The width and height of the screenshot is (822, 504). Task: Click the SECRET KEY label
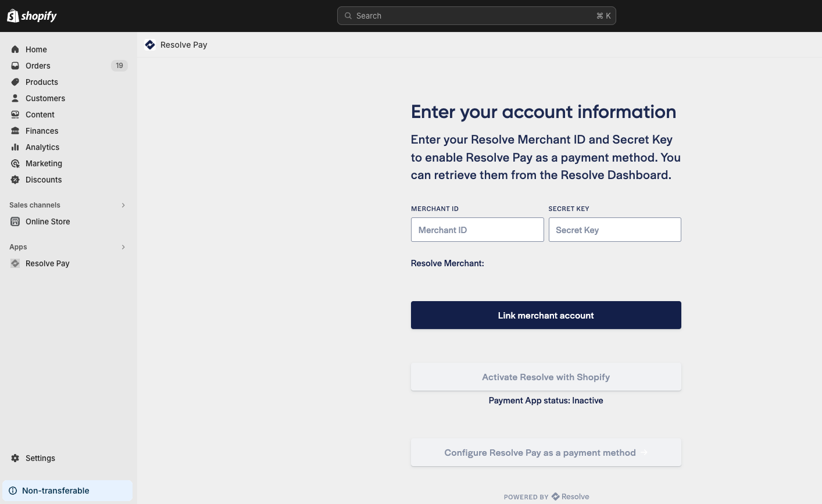[x=569, y=209]
